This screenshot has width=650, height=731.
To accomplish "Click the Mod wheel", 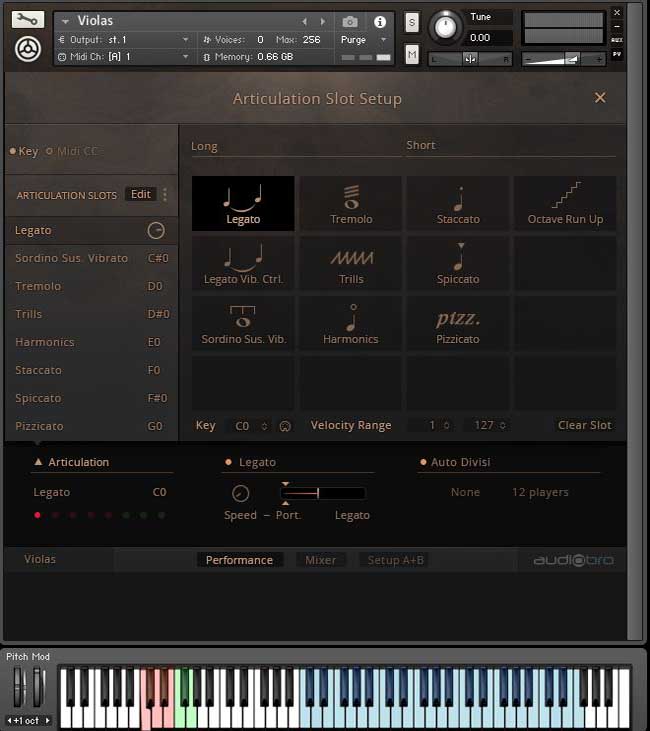I will 39,687.
